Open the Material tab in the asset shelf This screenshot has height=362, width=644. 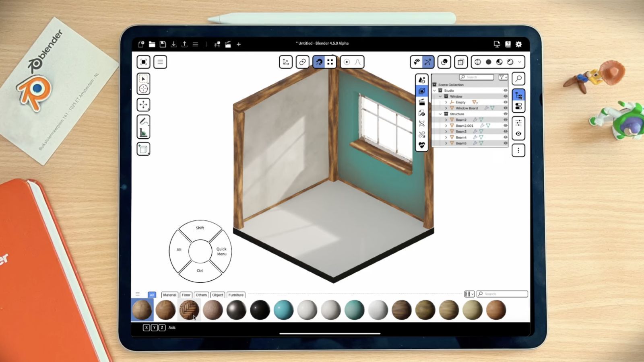169,295
